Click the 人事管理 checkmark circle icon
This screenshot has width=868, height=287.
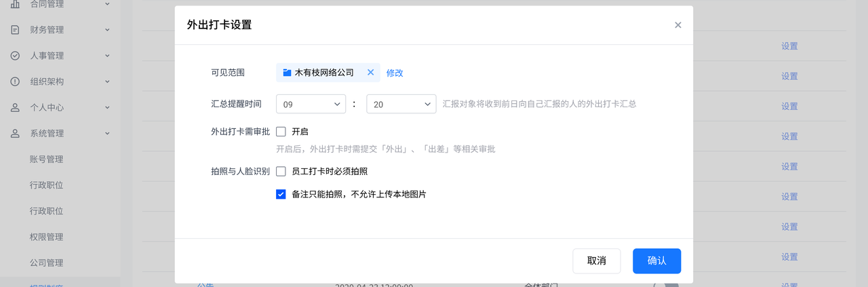click(15, 56)
